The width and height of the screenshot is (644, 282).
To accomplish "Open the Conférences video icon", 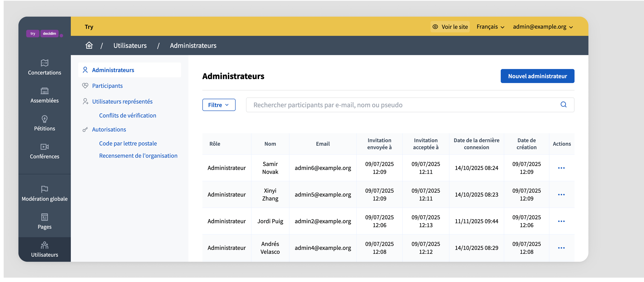I will [45, 147].
